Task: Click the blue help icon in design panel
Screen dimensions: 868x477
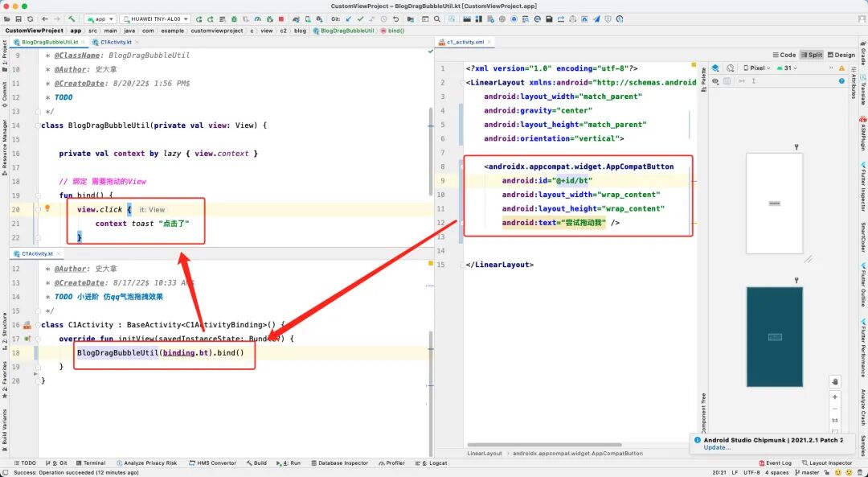Action: [x=841, y=81]
